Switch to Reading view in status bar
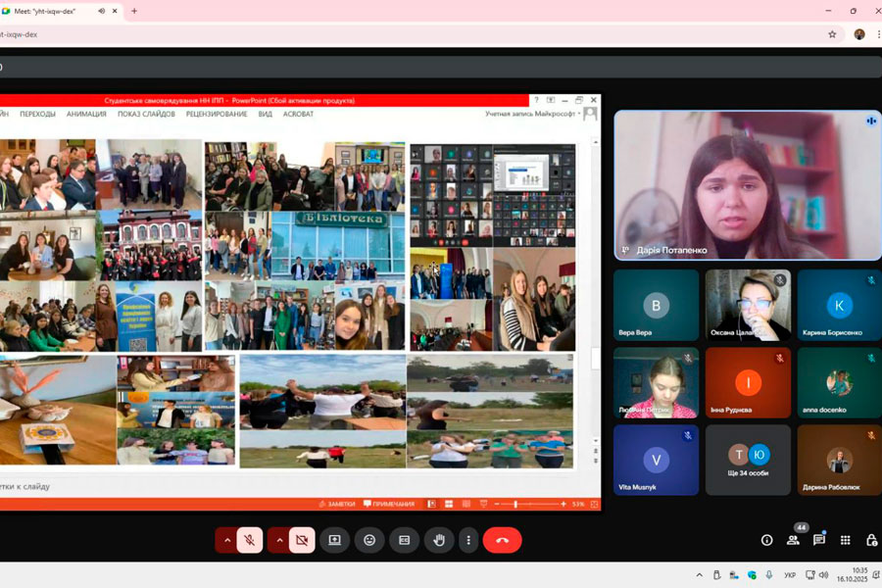The height and width of the screenshot is (588, 882). [x=466, y=504]
